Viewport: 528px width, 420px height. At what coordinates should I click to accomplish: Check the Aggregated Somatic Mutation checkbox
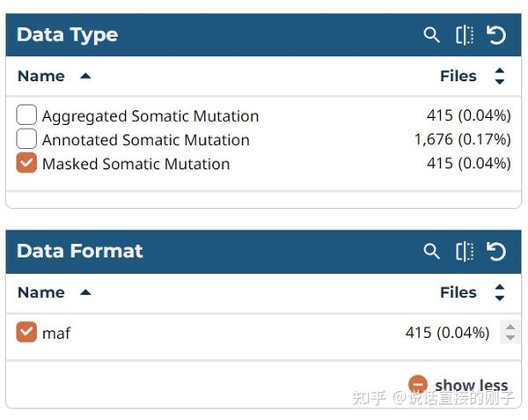point(26,114)
